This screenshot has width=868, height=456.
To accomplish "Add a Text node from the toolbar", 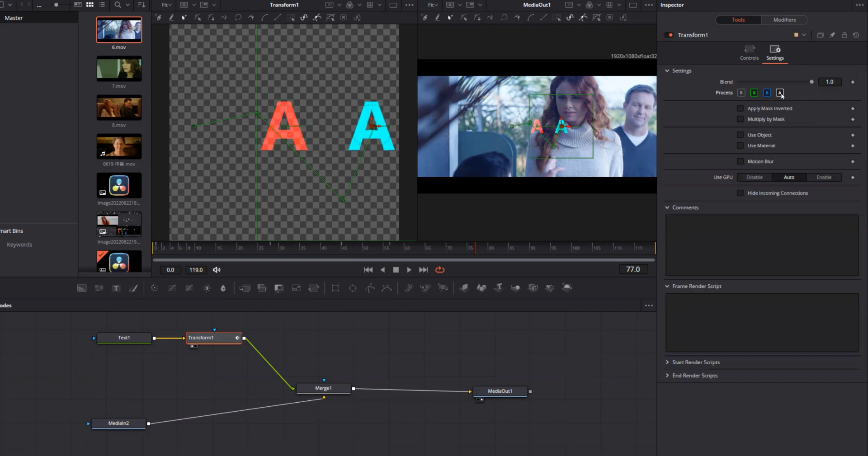I will [116, 288].
